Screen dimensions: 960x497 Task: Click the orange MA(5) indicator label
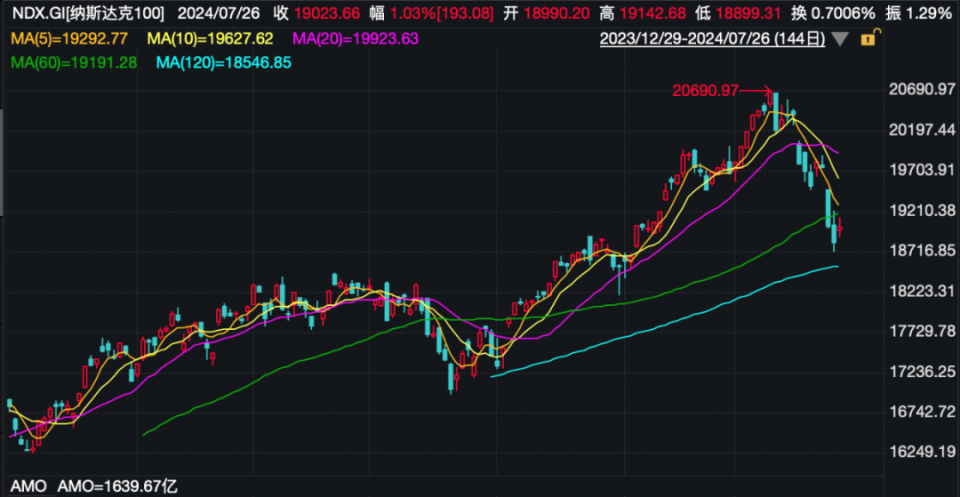pos(69,39)
